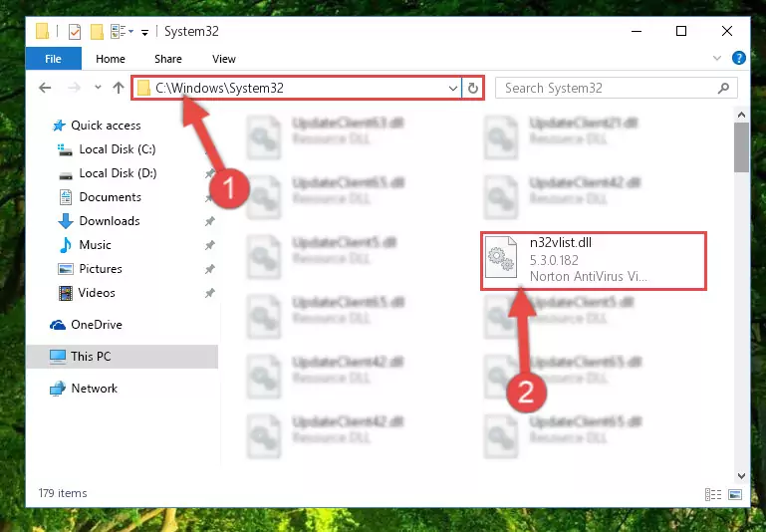
Task: Open Help with the question mark icon
Action: coord(739,58)
